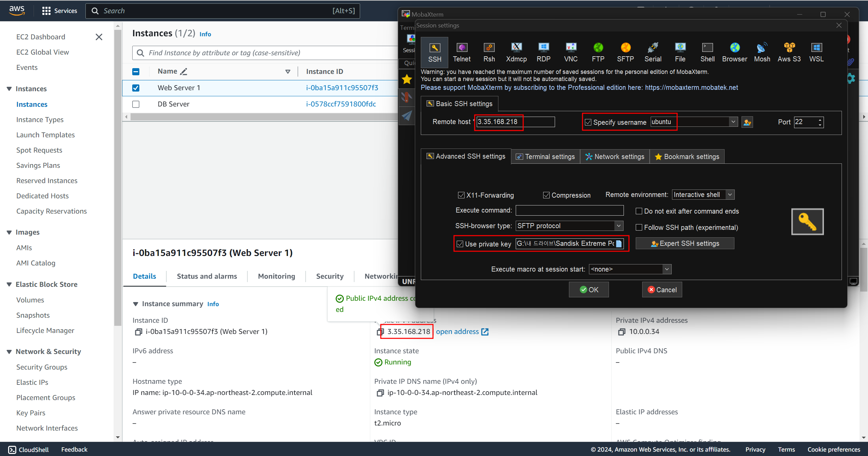Click the MobaXterm yellow star favorites icon
Image resolution: width=868 pixels, height=456 pixels.
(x=407, y=79)
